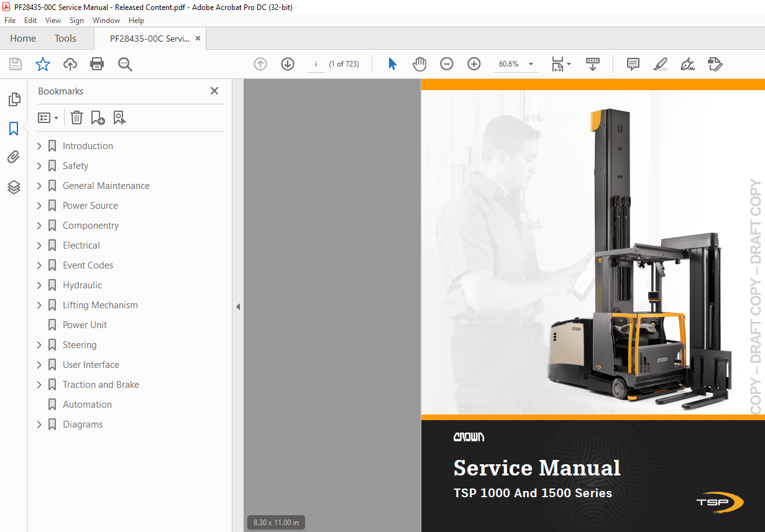This screenshot has width=765, height=532.
Task: Expand the Safety bookmark
Action: (39, 166)
